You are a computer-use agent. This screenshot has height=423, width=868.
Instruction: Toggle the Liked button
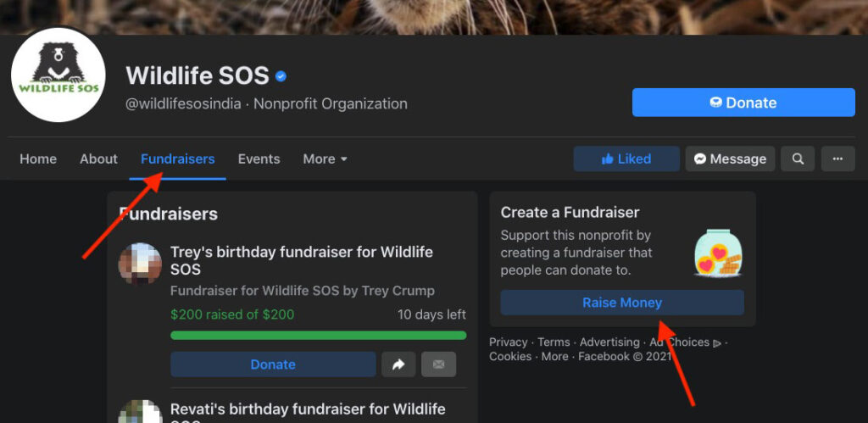626,159
